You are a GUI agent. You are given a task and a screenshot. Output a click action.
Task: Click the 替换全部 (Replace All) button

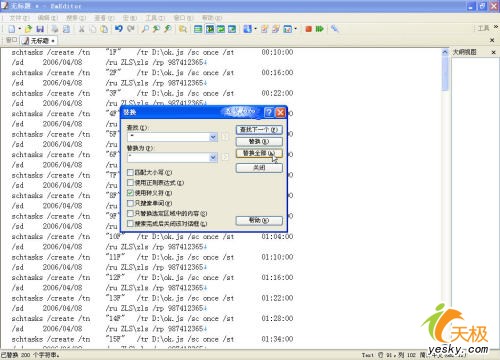(x=259, y=153)
